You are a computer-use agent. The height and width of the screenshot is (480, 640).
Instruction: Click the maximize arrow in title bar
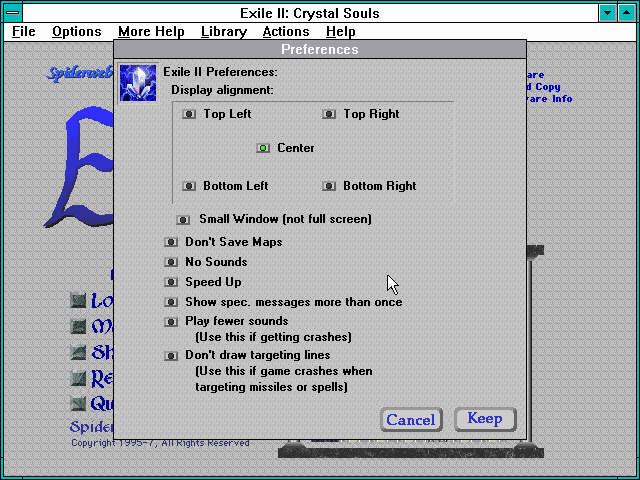coord(627,13)
